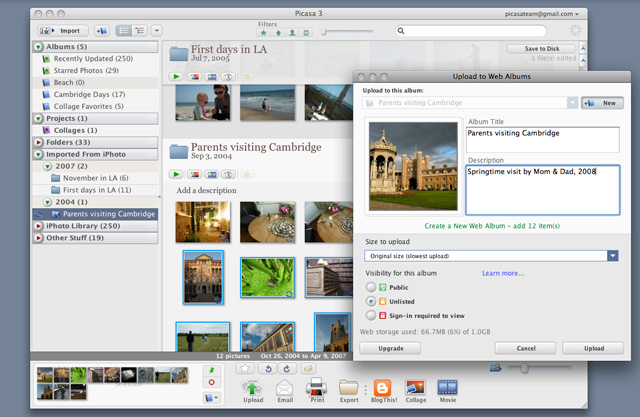Select First days in LA (11) folder
The height and width of the screenshot is (417, 640).
click(95, 190)
